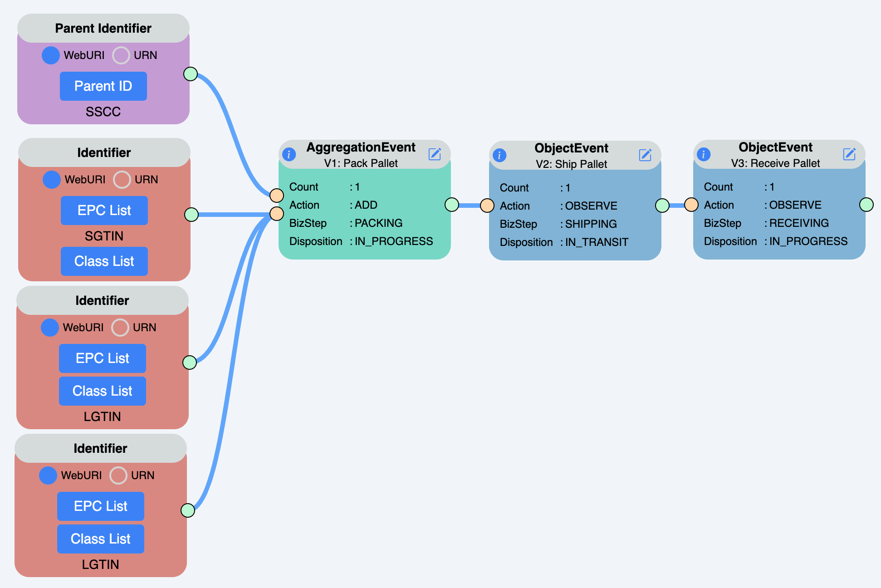Select URN radio in Parent Identifier node
The height and width of the screenshot is (588, 881).
coord(121,55)
